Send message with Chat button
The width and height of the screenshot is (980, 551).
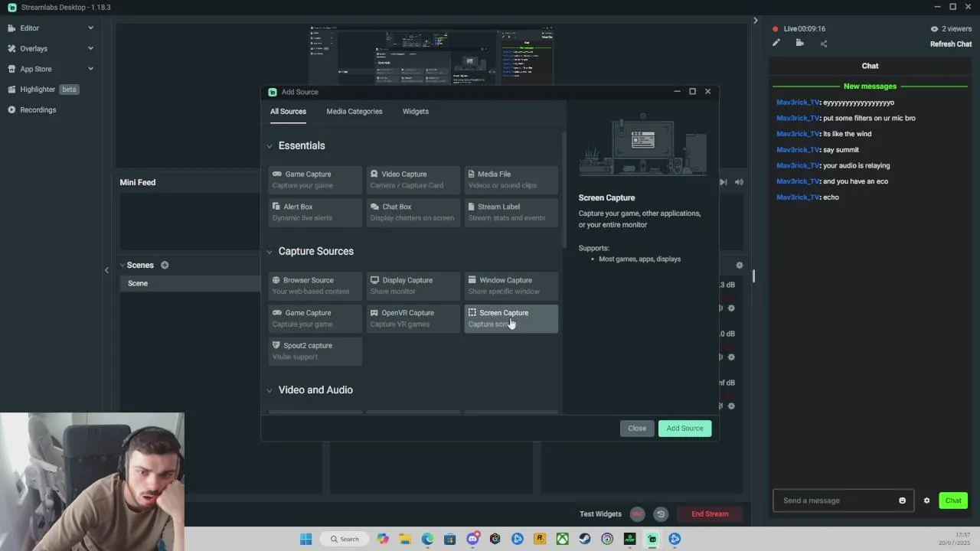coord(953,500)
